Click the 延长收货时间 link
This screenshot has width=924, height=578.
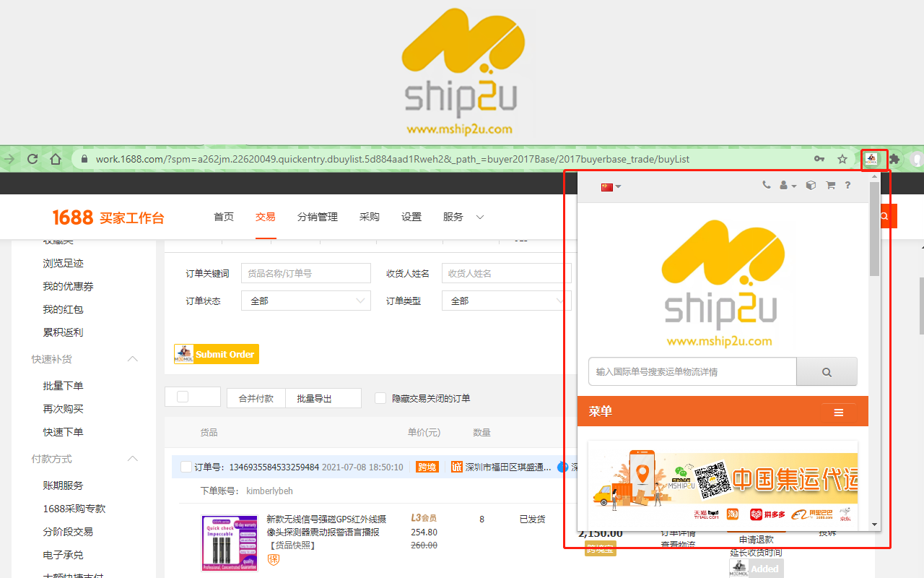click(756, 553)
